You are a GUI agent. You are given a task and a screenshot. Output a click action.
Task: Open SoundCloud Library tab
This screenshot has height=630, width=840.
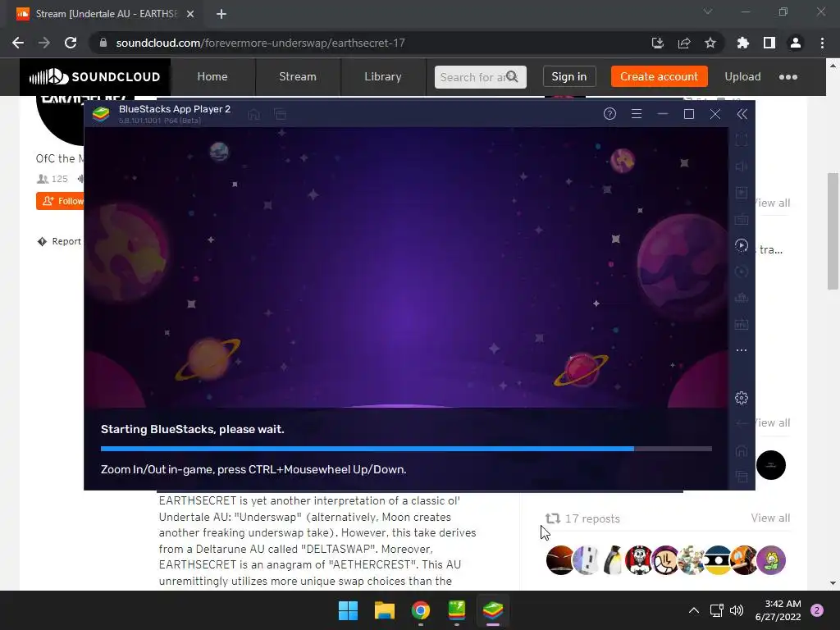382,76
